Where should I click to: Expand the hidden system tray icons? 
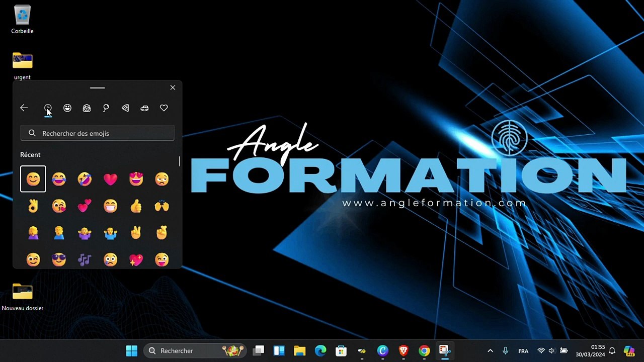[490, 350]
